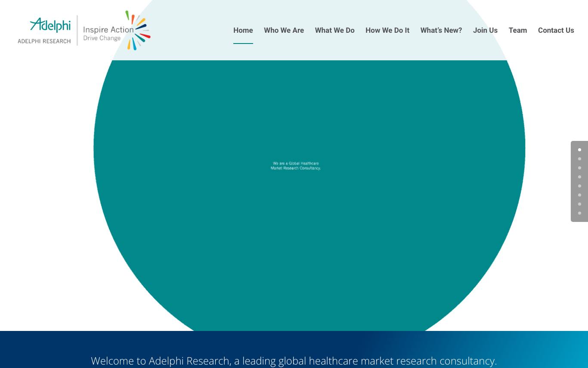
Task: Jump to sixth section dot
Action: 579,195
